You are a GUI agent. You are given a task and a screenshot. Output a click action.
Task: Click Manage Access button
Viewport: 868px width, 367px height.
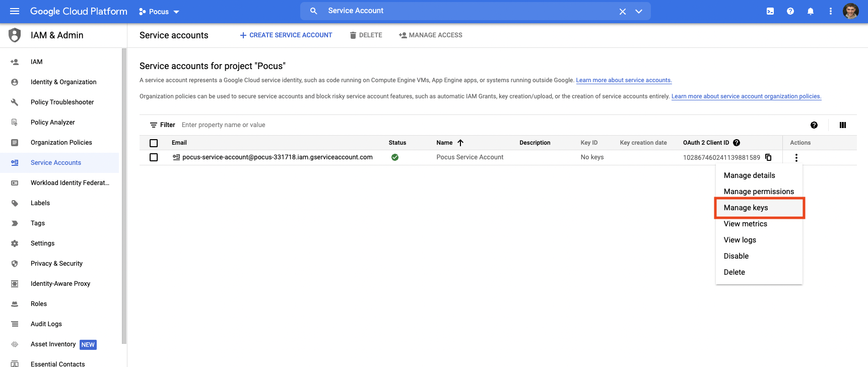[430, 35]
